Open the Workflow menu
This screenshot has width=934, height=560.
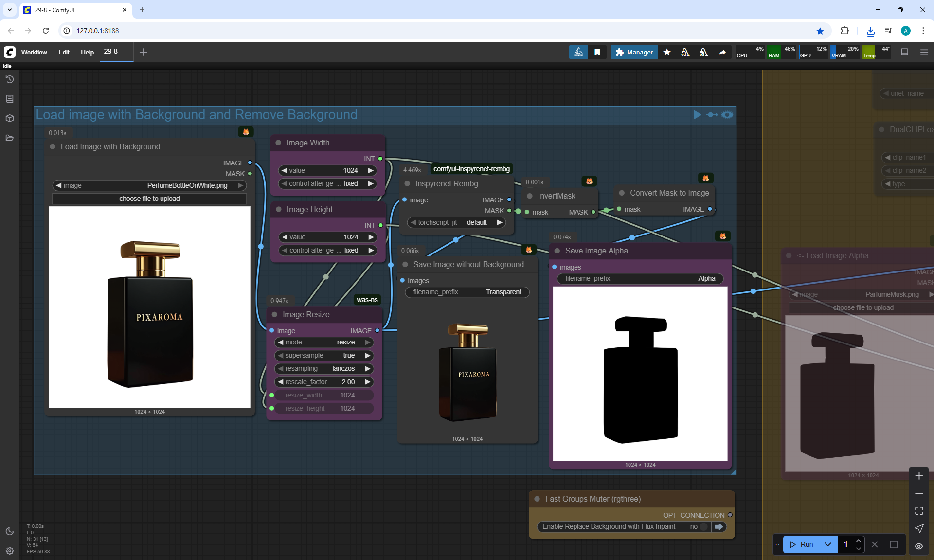34,52
